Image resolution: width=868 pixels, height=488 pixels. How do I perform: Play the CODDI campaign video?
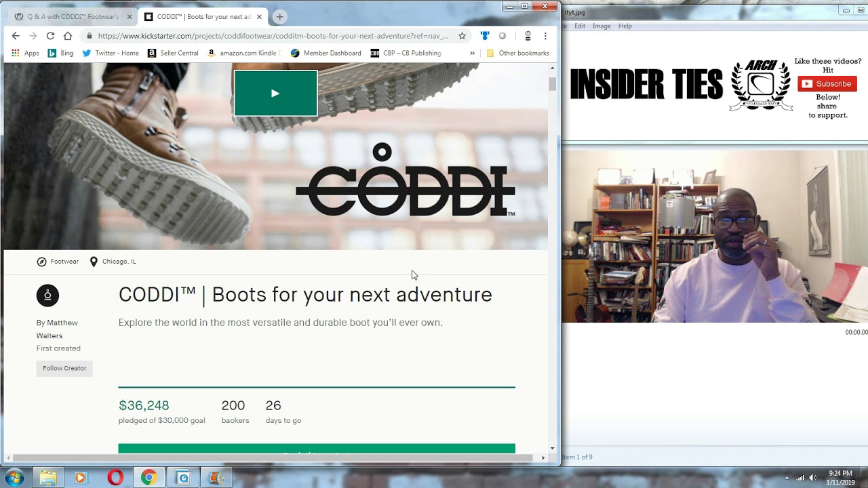(275, 94)
